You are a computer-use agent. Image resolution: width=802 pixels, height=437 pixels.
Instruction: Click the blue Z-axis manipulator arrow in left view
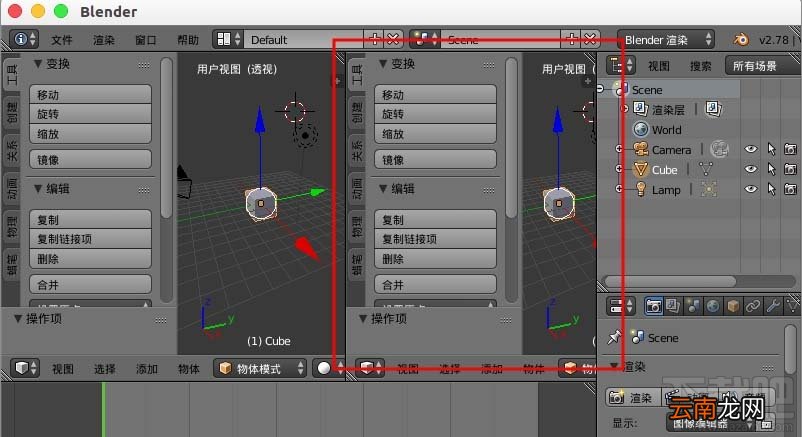[260, 120]
